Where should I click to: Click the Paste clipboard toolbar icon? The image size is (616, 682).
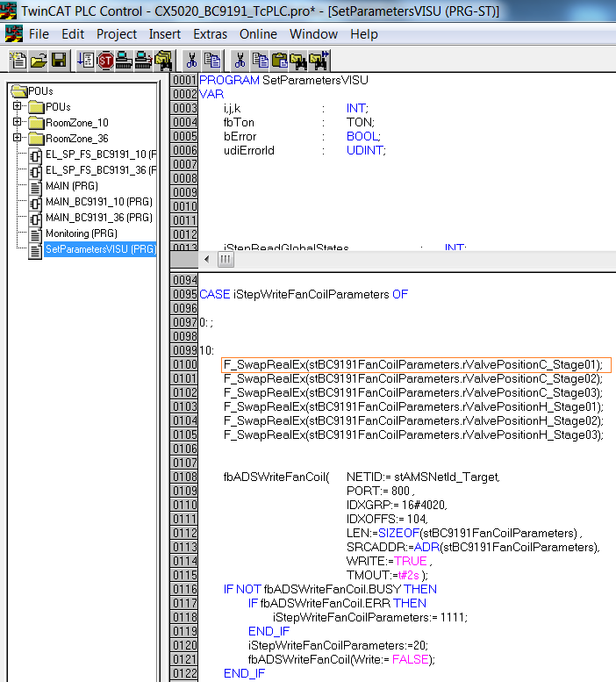click(280, 61)
